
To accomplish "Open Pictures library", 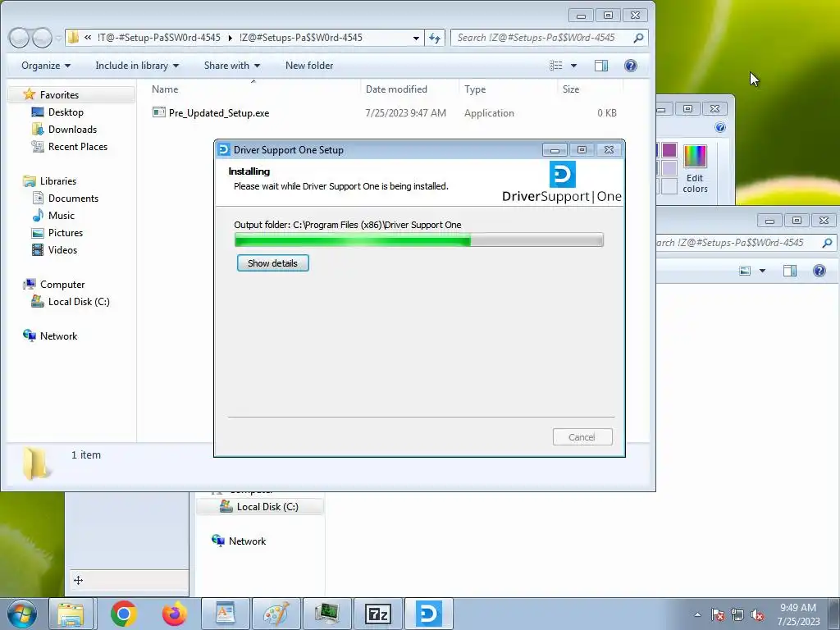I will point(66,232).
